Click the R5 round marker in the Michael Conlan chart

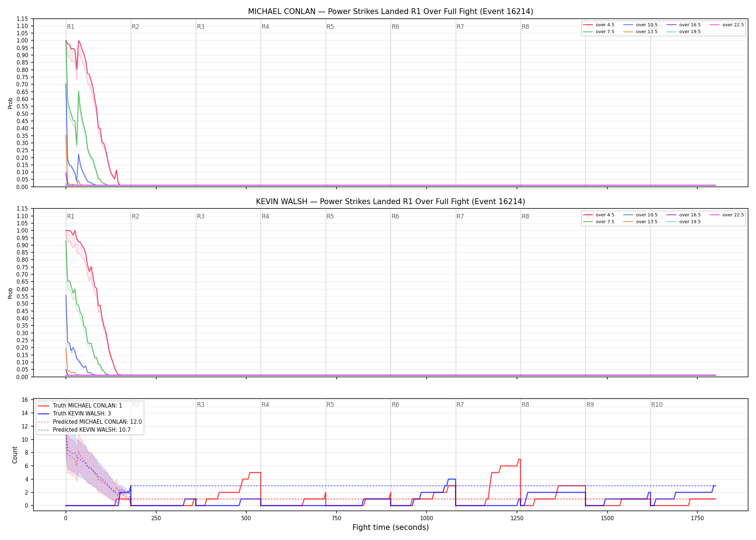[x=330, y=27]
